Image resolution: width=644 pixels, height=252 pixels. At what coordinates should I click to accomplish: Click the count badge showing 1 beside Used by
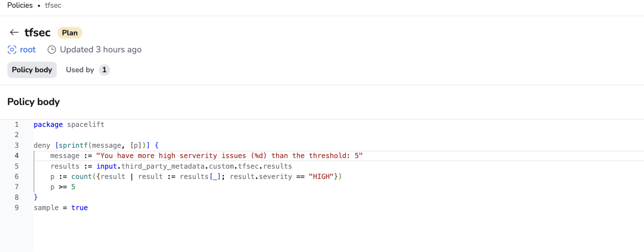[x=104, y=70]
